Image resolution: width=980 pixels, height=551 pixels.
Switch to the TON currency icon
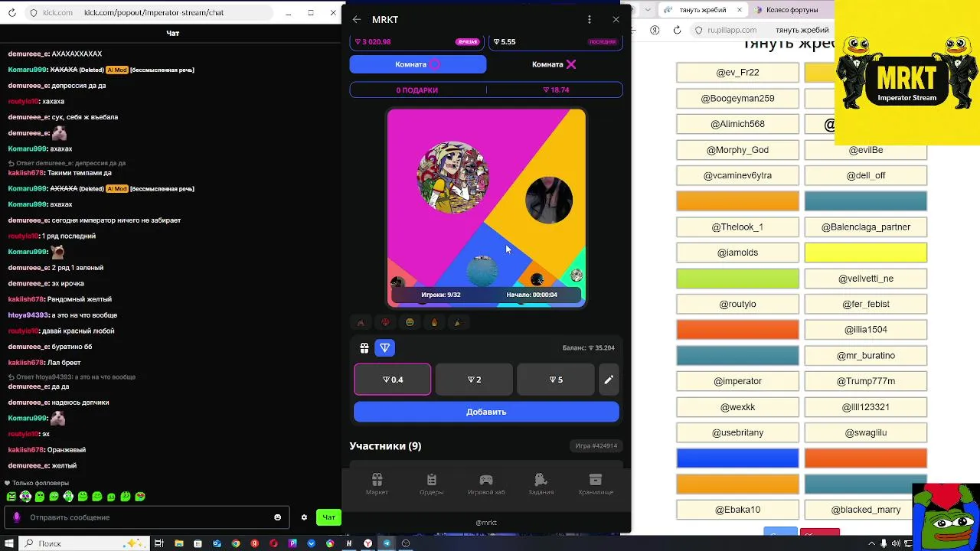[385, 347]
